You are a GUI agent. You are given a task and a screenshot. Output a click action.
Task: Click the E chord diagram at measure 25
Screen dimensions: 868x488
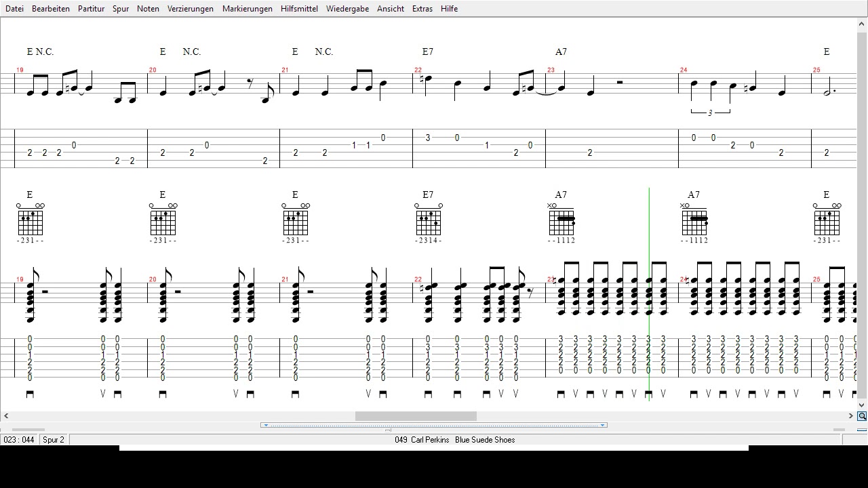pos(827,222)
